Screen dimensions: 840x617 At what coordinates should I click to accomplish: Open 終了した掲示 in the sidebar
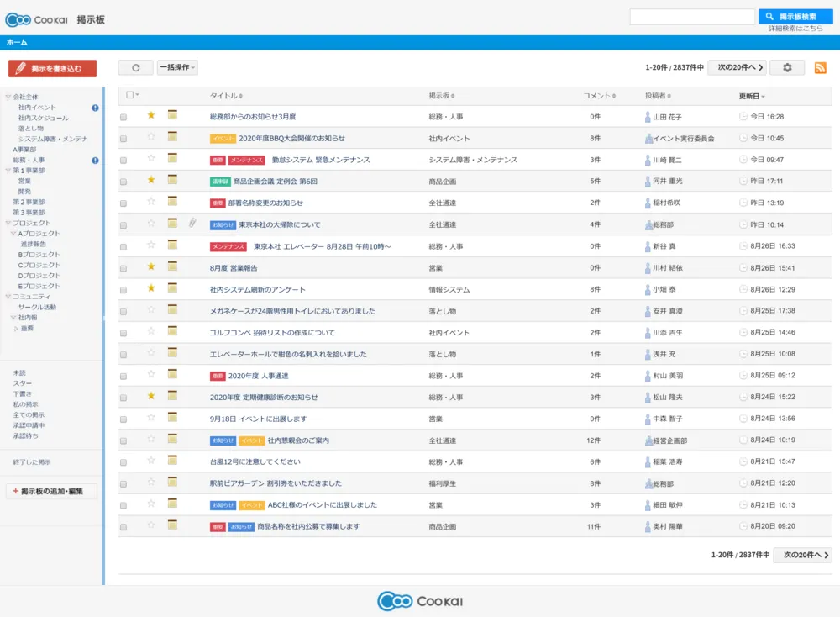pyautogui.click(x=32, y=462)
